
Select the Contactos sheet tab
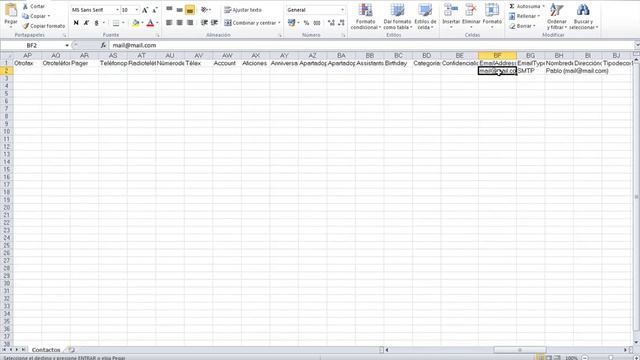[x=46, y=350]
